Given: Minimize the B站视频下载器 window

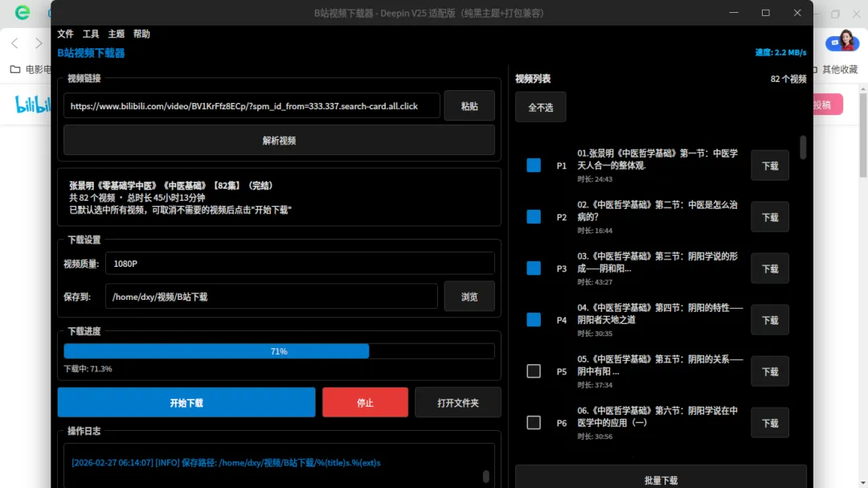Looking at the screenshot, I should (734, 12).
